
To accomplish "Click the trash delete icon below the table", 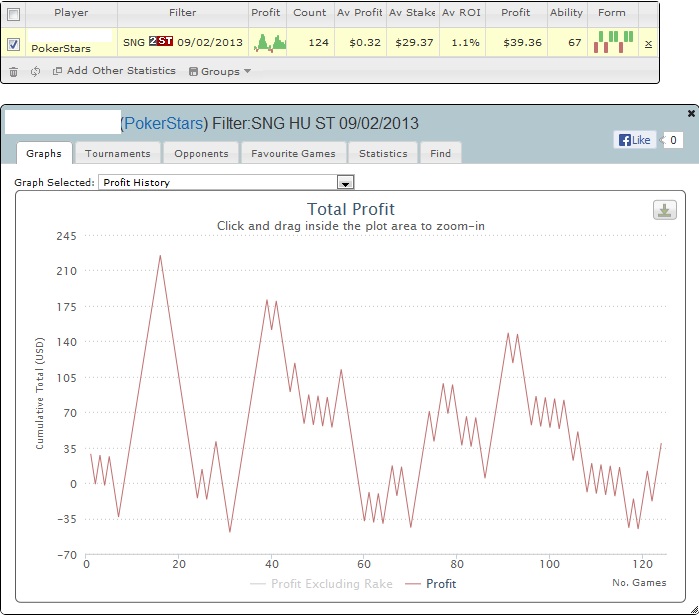I will coord(13,72).
